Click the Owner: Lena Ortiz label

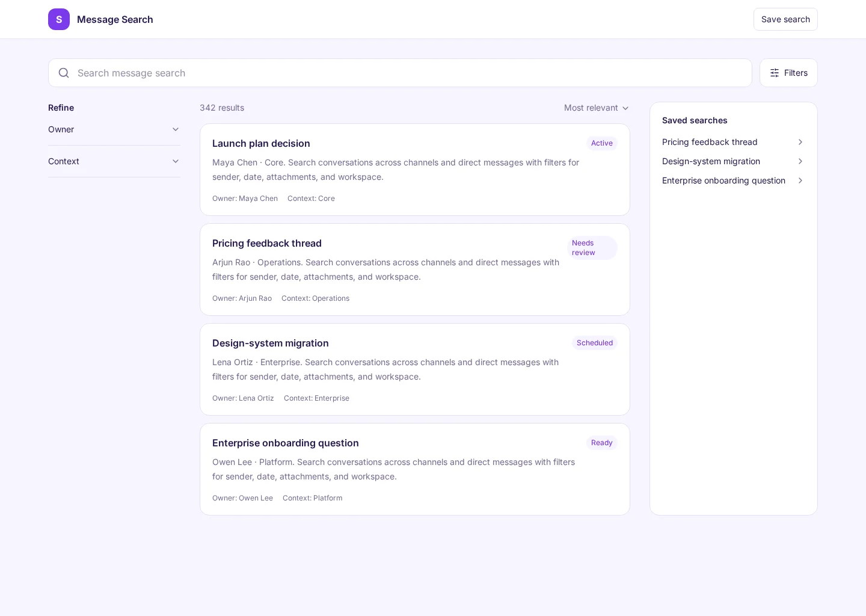(243, 398)
